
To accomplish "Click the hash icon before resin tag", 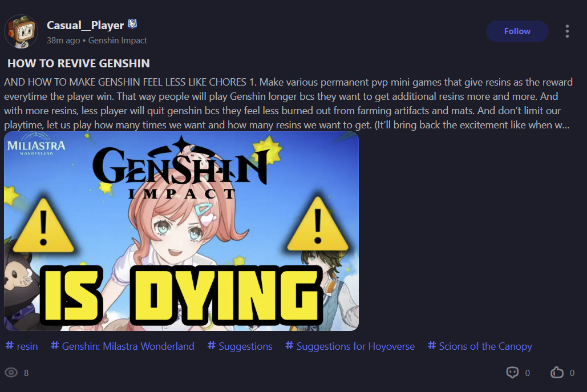I will point(10,345).
